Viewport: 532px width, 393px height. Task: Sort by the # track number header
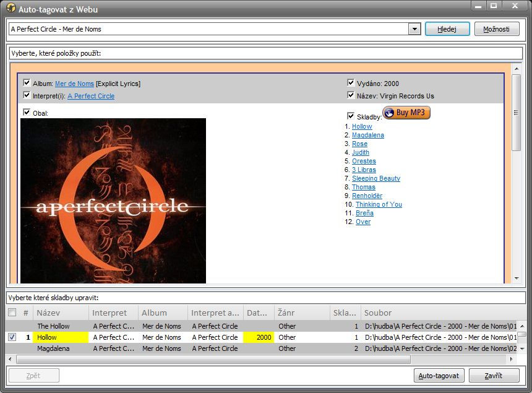tap(26, 313)
